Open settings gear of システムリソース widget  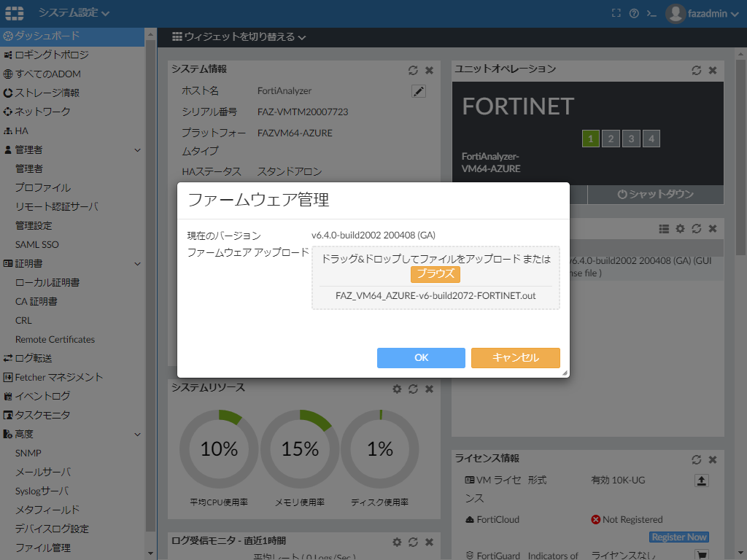397,389
